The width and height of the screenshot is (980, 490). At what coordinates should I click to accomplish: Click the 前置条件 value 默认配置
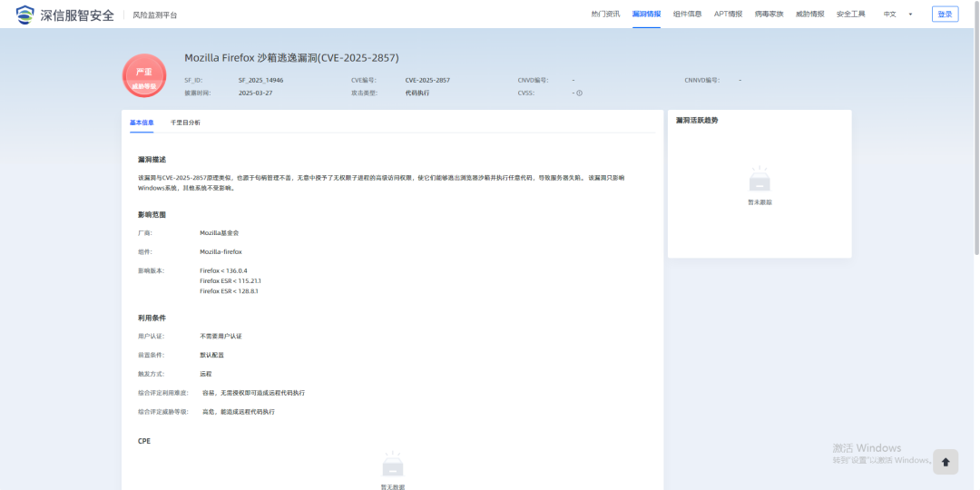click(x=211, y=355)
